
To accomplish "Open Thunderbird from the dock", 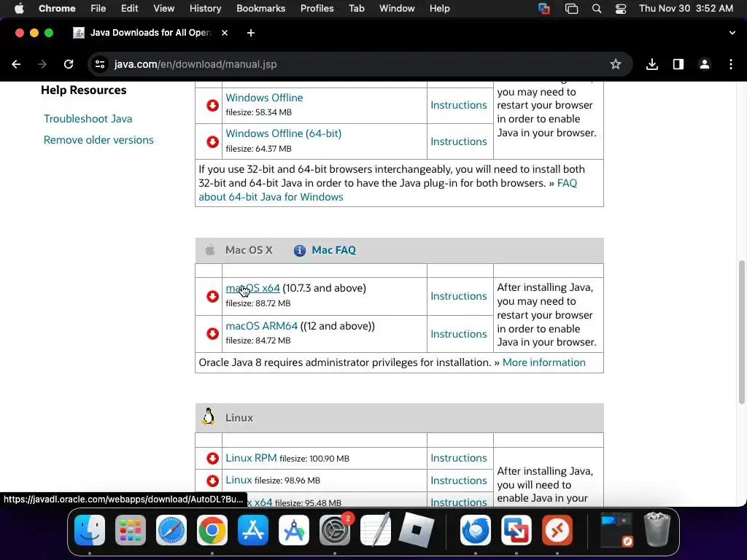I will click(x=476, y=530).
